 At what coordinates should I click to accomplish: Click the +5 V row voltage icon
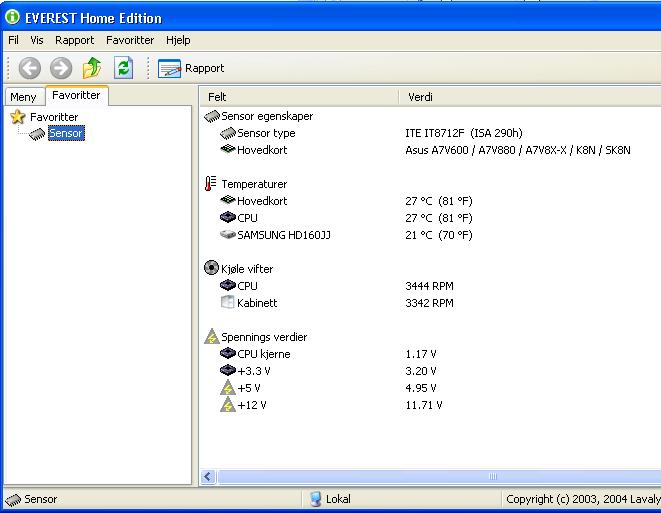click(x=228, y=387)
